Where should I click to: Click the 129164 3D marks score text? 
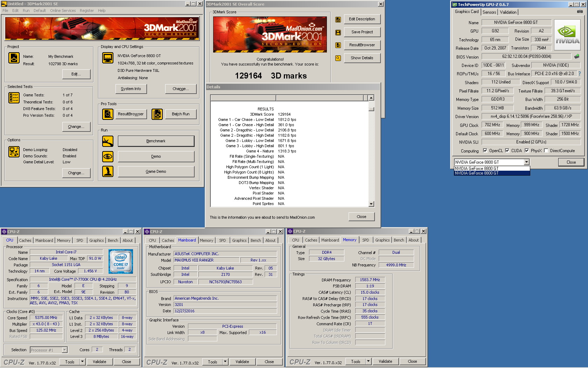pyautogui.click(x=271, y=76)
